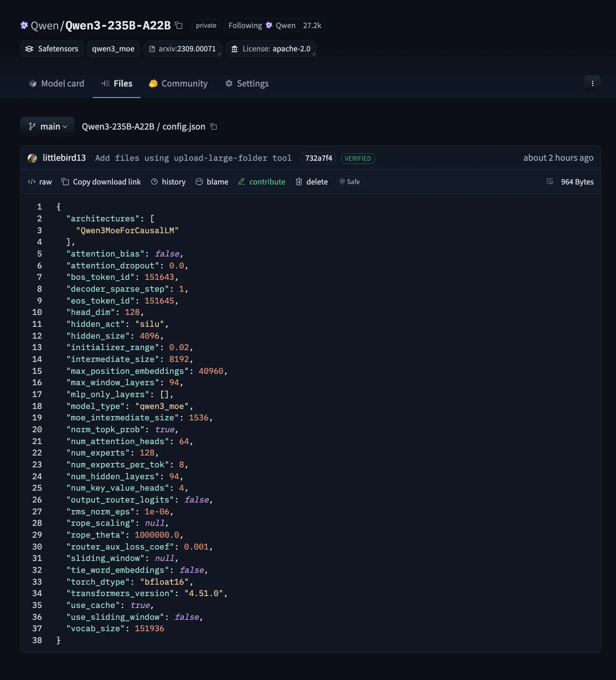
Task: Copy the config.json file path
Action: (214, 127)
